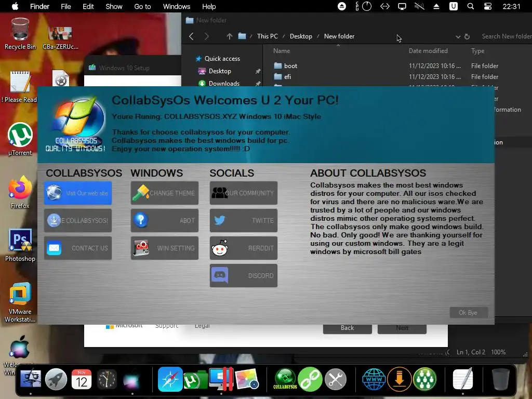This screenshot has height=399, width=532.
Task: Launch µTorrent from the desktop
Action: [20, 139]
